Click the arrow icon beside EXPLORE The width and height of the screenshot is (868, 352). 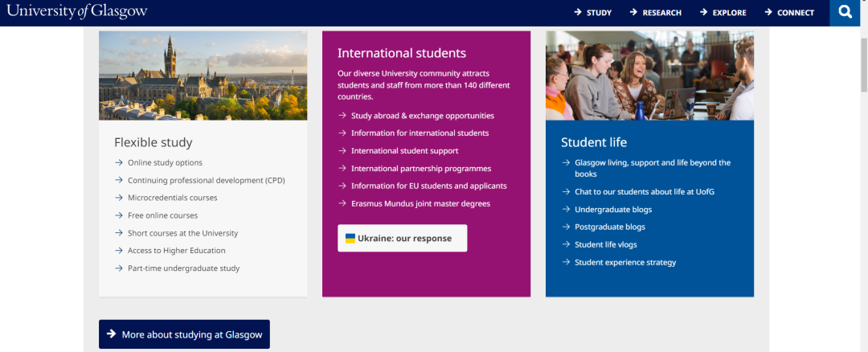[x=703, y=12]
